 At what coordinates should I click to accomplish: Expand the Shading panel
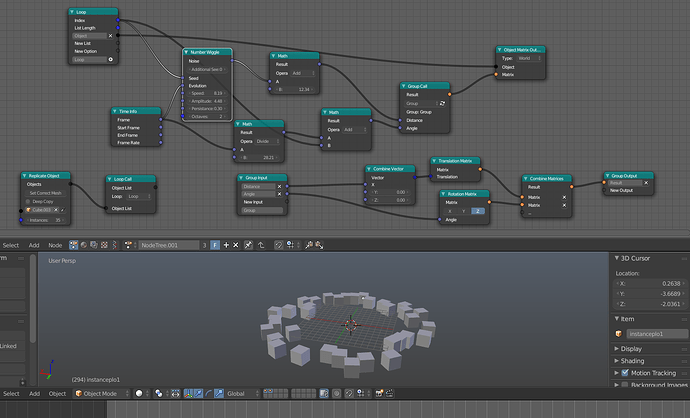pyautogui.click(x=617, y=361)
